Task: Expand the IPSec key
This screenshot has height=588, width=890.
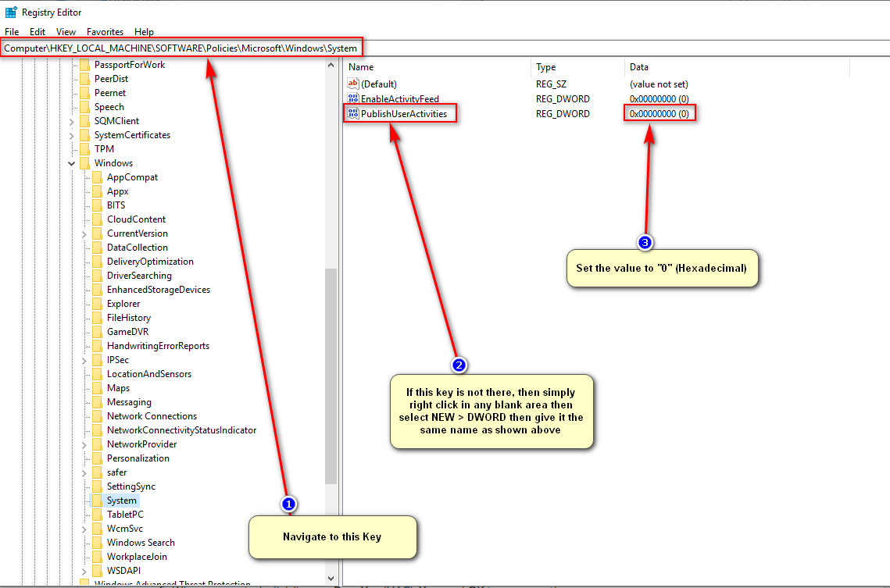Action: (84, 360)
